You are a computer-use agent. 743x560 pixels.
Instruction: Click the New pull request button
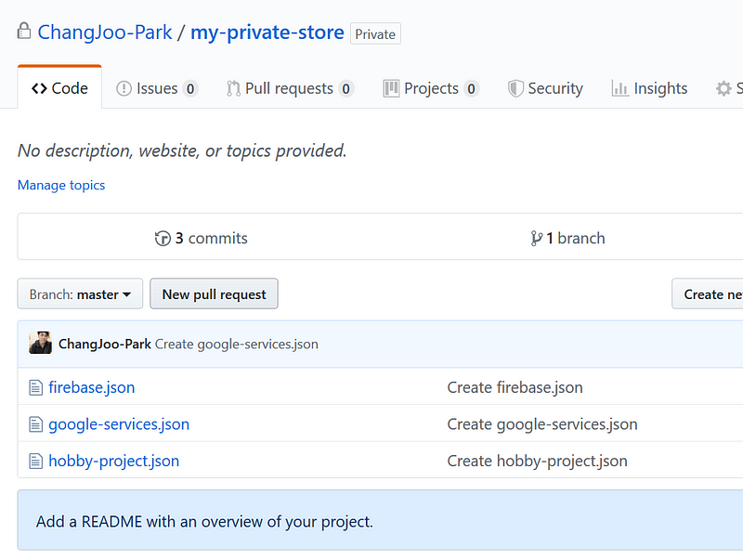(214, 293)
